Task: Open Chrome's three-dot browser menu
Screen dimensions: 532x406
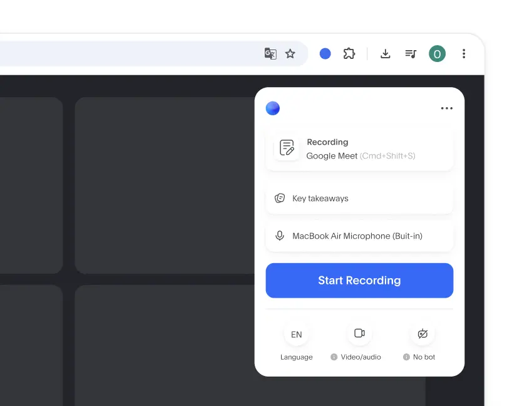Action: tap(464, 54)
